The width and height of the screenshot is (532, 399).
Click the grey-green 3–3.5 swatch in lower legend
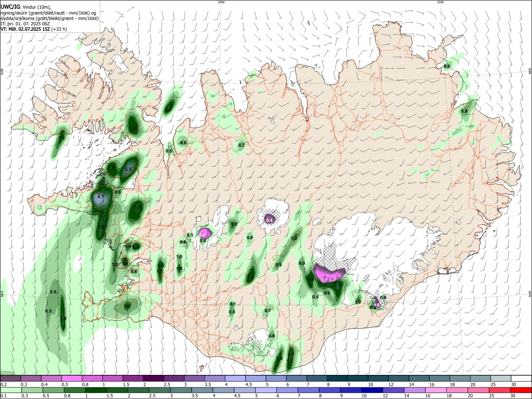click(x=181, y=390)
